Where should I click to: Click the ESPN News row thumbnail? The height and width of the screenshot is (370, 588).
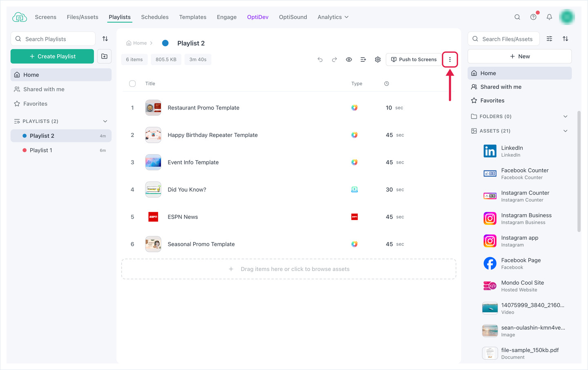(153, 217)
